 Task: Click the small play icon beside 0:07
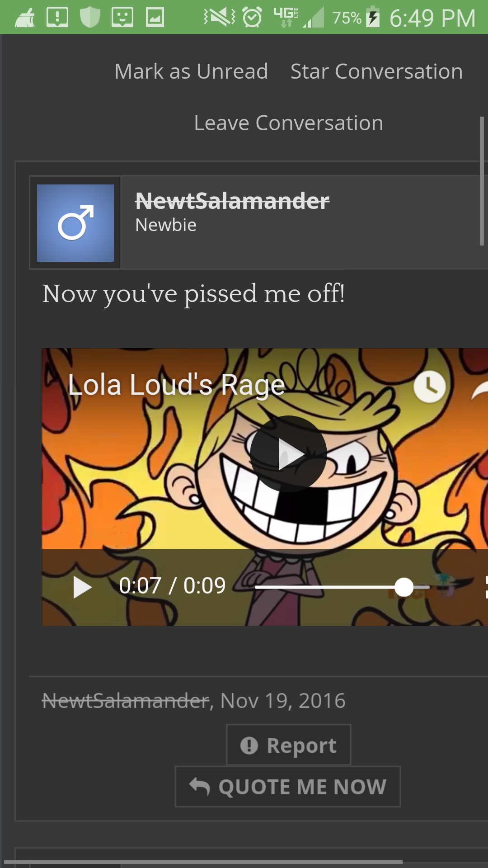click(82, 587)
